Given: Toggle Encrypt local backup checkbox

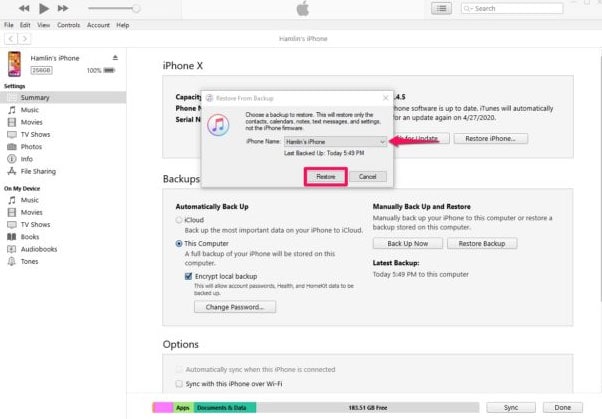Looking at the screenshot, I should [189, 276].
